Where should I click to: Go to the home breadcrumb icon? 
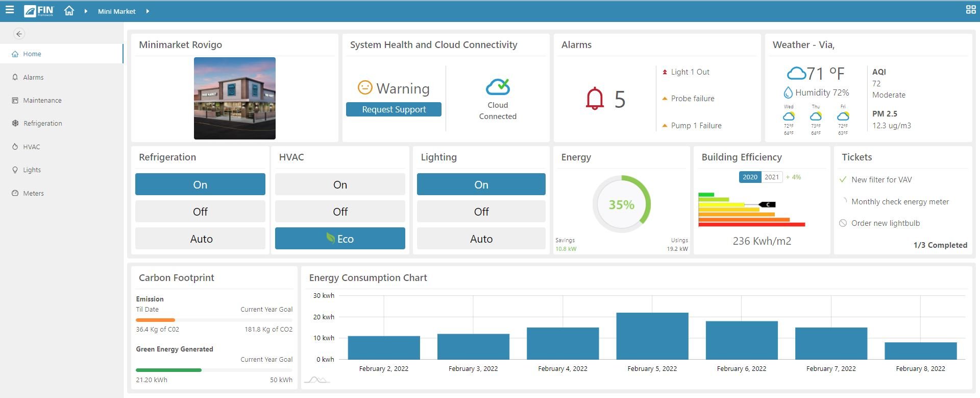[x=69, y=11]
